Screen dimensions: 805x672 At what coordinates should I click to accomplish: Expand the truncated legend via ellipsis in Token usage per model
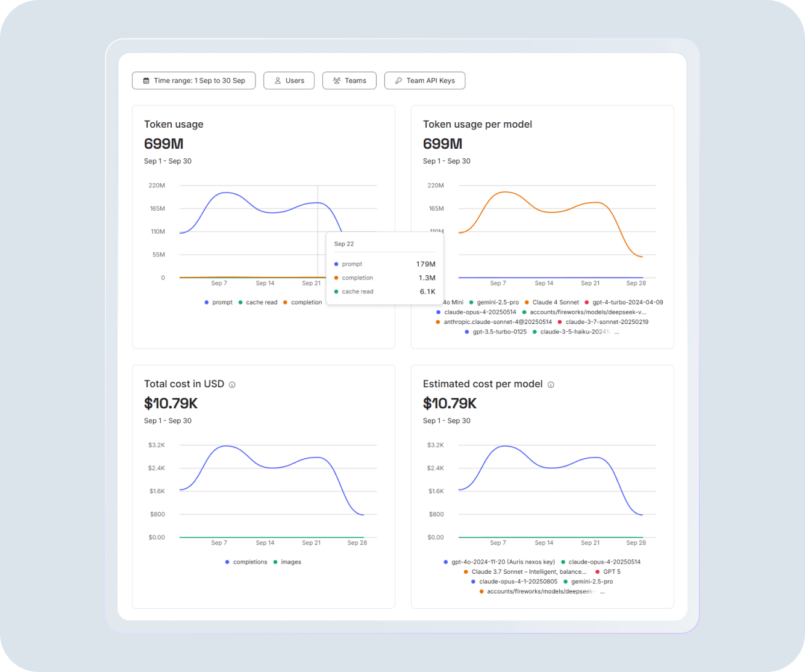coord(616,332)
